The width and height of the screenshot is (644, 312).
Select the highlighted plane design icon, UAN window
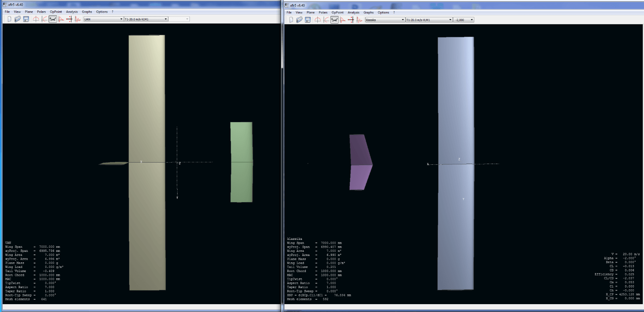pos(53,19)
